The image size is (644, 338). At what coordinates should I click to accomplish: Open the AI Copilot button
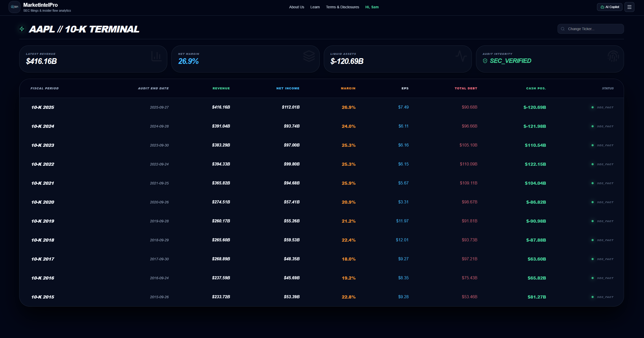tap(609, 7)
